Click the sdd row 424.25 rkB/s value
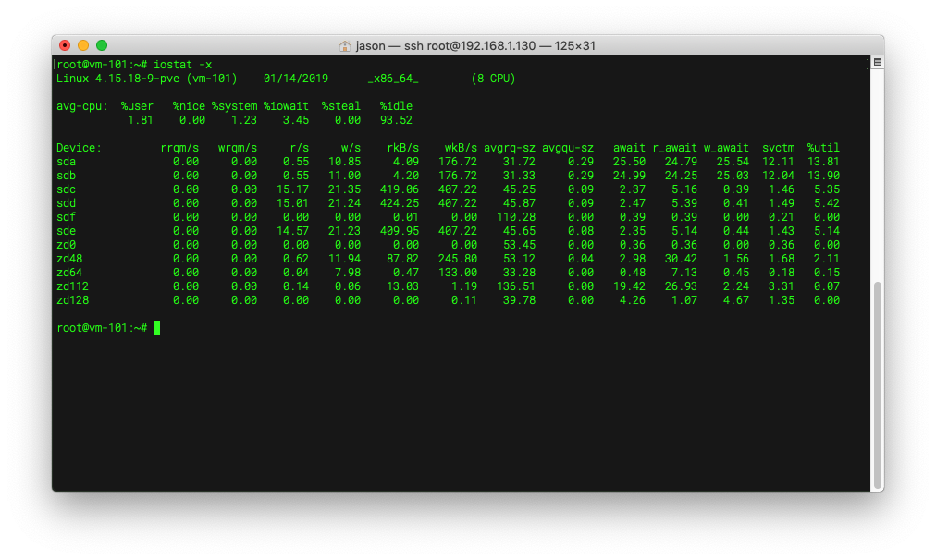Image resolution: width=936 pixels, height=560 pixels. coord(400,203)
